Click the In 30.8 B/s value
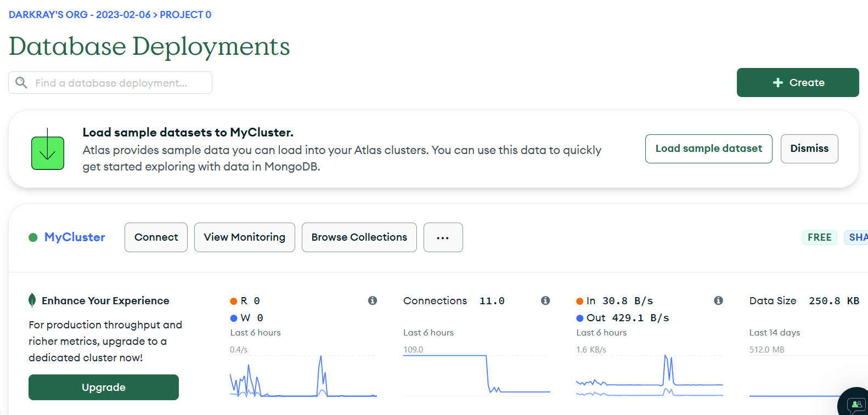The height and width of the screenshot is (415, 868). pos(628,301)
